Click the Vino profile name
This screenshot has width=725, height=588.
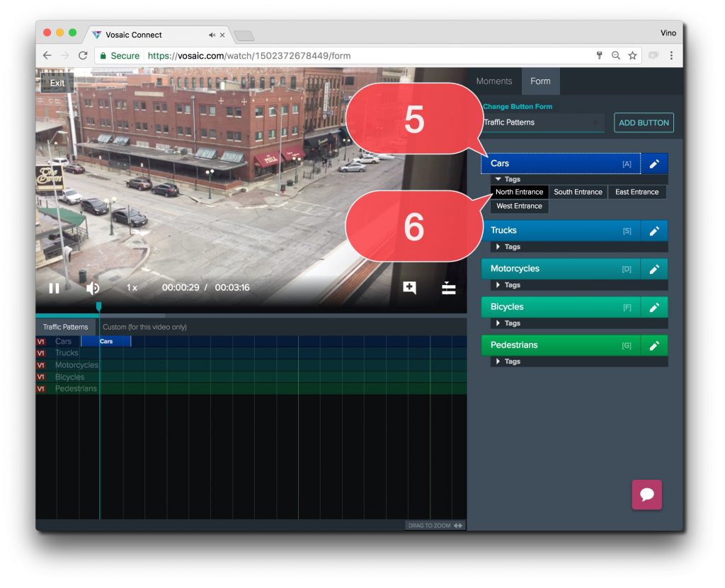[668, 33]
